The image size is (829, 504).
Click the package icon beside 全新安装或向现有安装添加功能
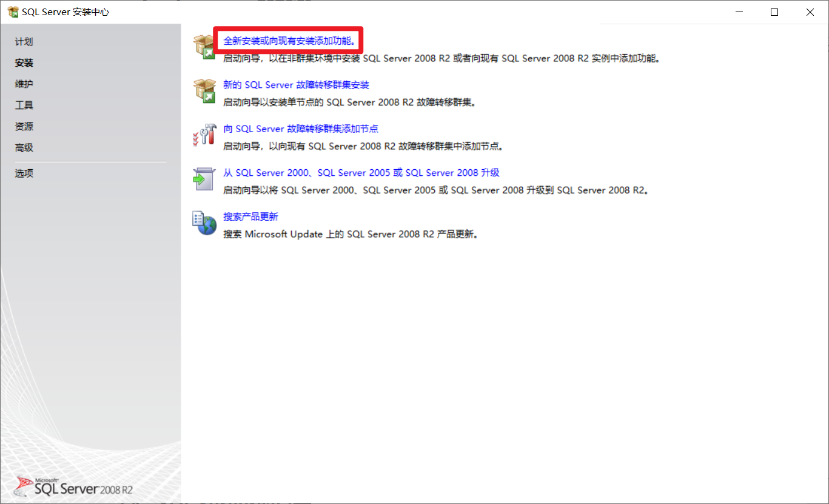[204, 47]
